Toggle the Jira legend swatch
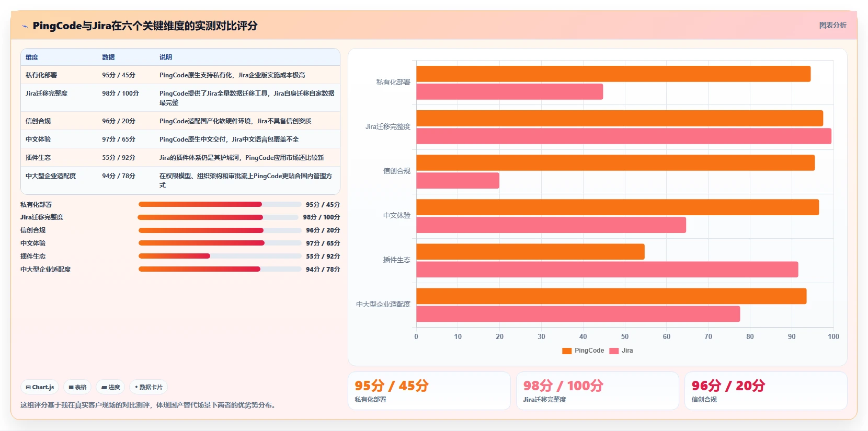The height and width of the screenshot is (431, 868). (614, 351)
